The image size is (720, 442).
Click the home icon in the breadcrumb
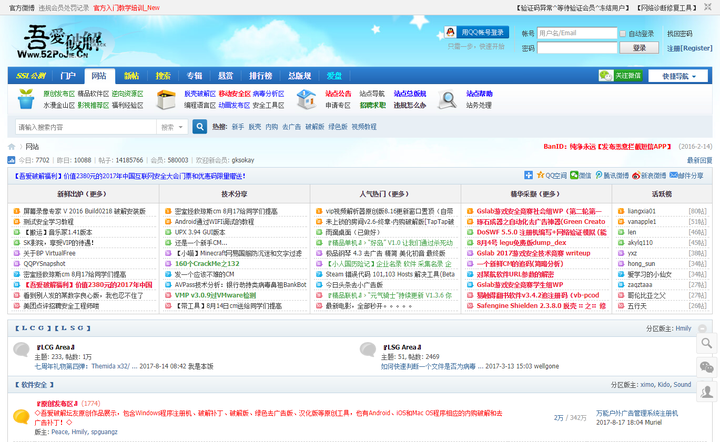pyautogui.click(x=11, y=147)
